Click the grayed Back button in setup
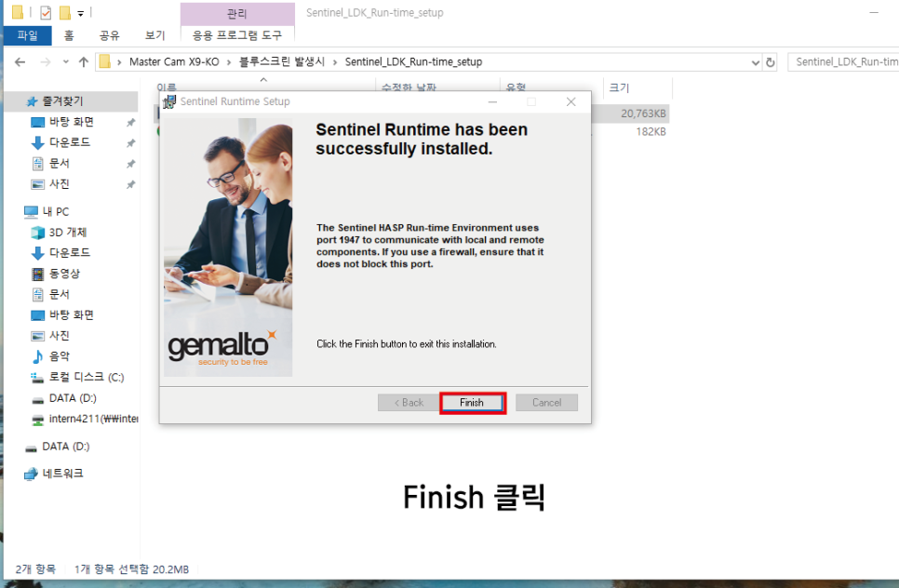The image size is (899, 588). tap(409, 402)
